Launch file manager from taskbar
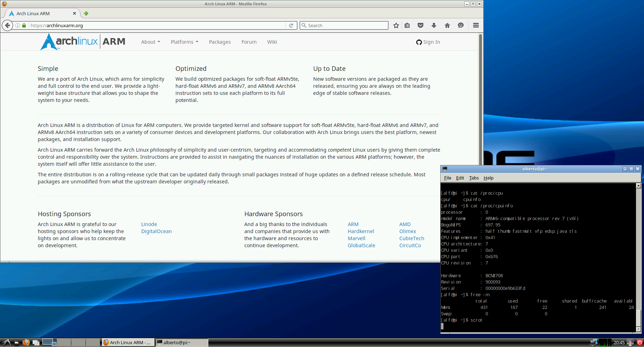 (x=17, y=342)
